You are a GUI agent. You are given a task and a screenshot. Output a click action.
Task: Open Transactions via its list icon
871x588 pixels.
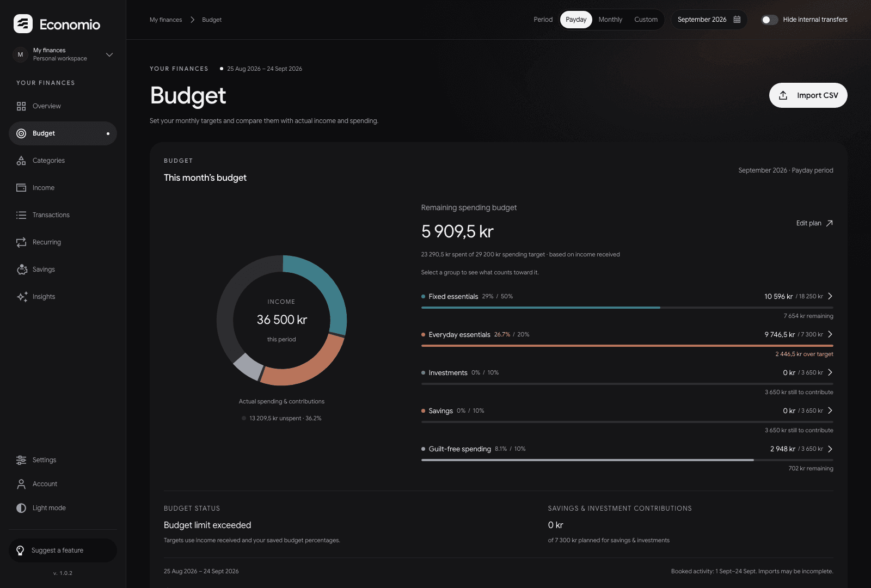21,215
